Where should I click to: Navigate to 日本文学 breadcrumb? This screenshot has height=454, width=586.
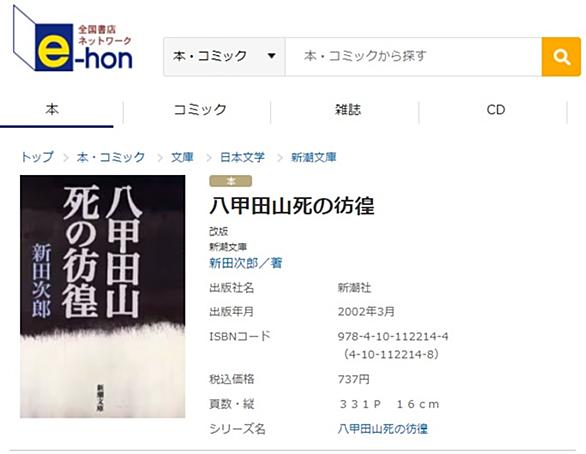click(x=242, y=157)
